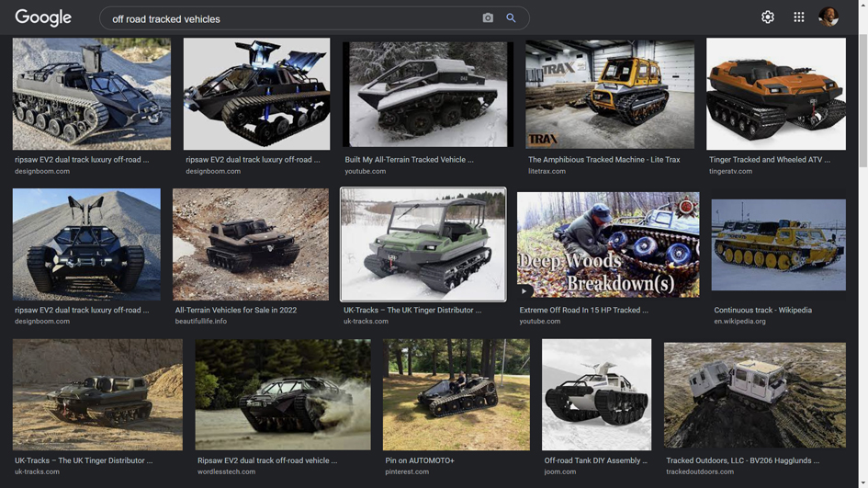Click the 'wordlesstech.com' source text
Image resolution: width=868 pixels, height=488 pixels.
point(226,472)
